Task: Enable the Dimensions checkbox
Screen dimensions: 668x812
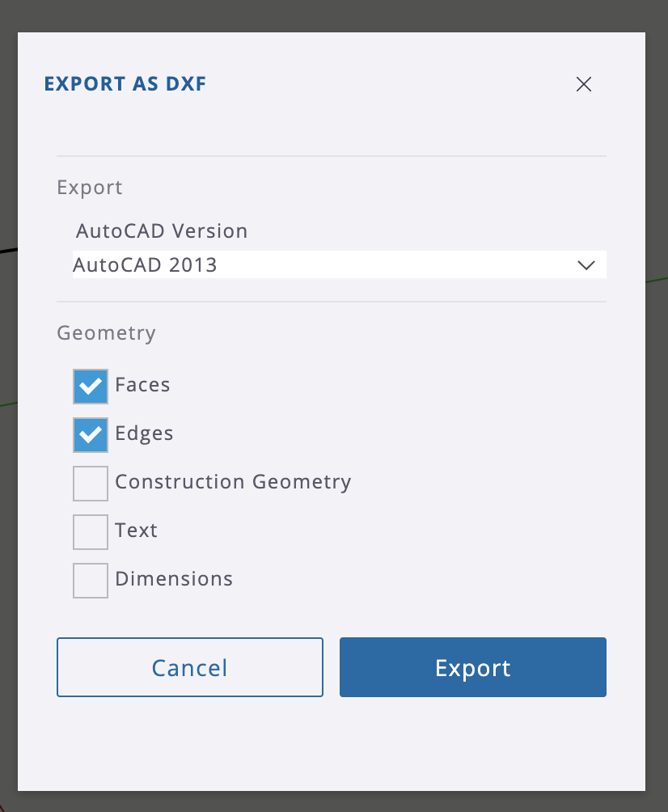Action: (x=91, y=581)
